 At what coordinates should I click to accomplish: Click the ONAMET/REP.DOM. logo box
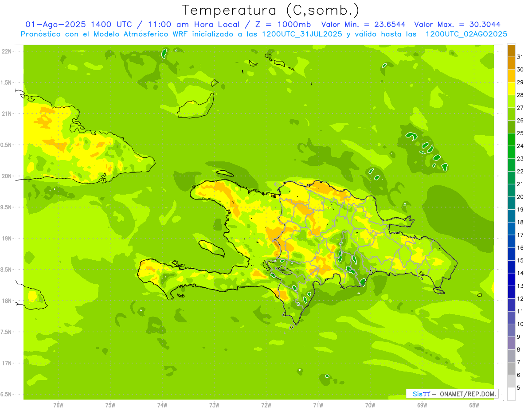[452, 394]
